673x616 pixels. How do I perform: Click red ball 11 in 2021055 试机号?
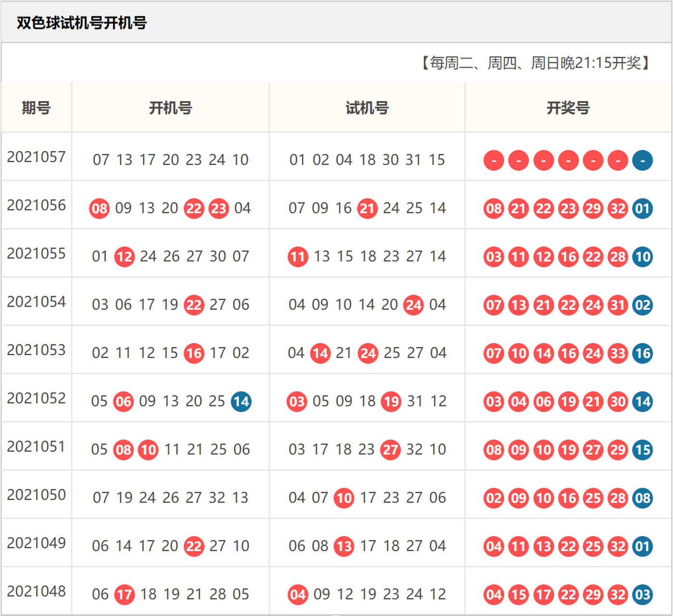pos(298,257)
